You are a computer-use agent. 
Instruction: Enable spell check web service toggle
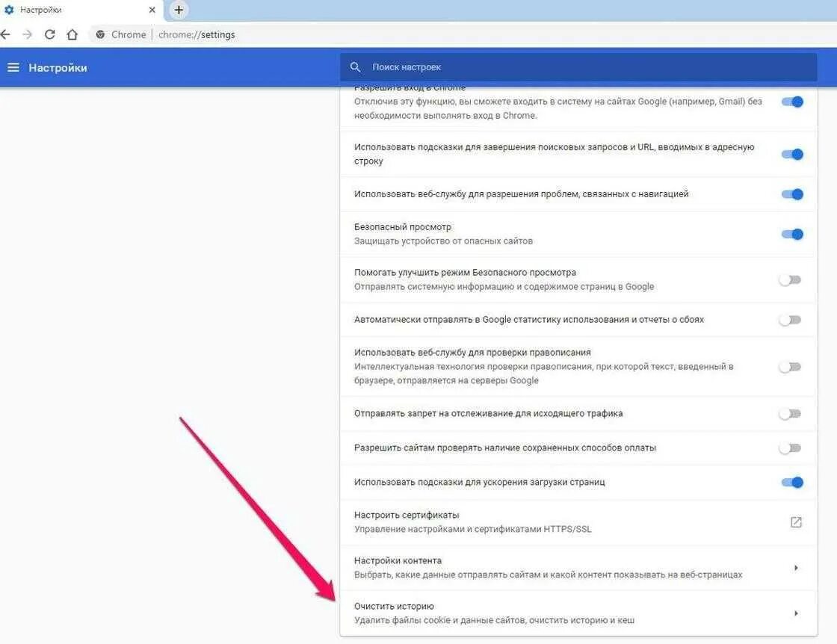pos(790,367)
